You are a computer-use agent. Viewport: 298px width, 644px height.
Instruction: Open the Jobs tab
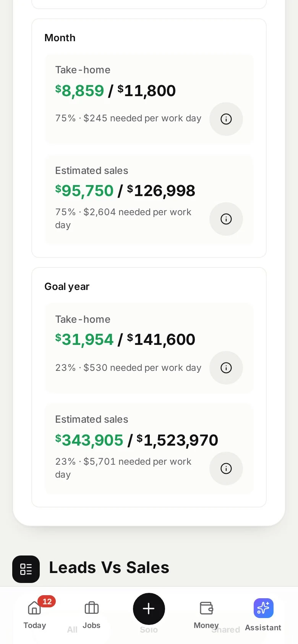tap(92, 614)
